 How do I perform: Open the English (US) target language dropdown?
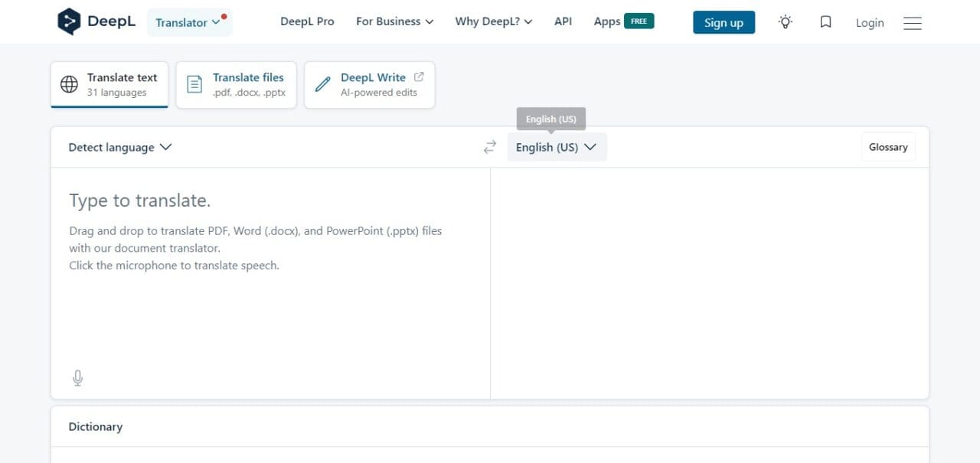(557, 147)
